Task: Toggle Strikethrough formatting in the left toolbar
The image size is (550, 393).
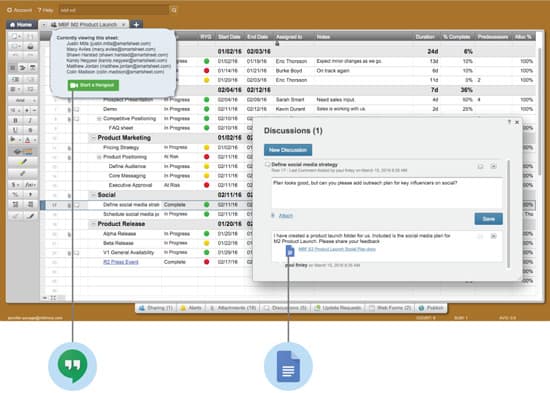Action: [30, 130]
